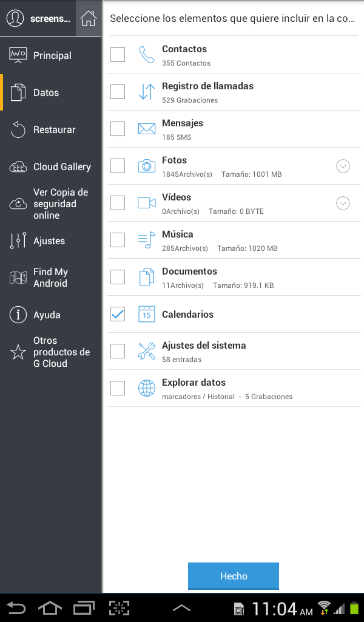The height and width of the screenshot is (622, 364).
Task: Tap the user profile avatar icon
Action: click(x=15, y=18)
